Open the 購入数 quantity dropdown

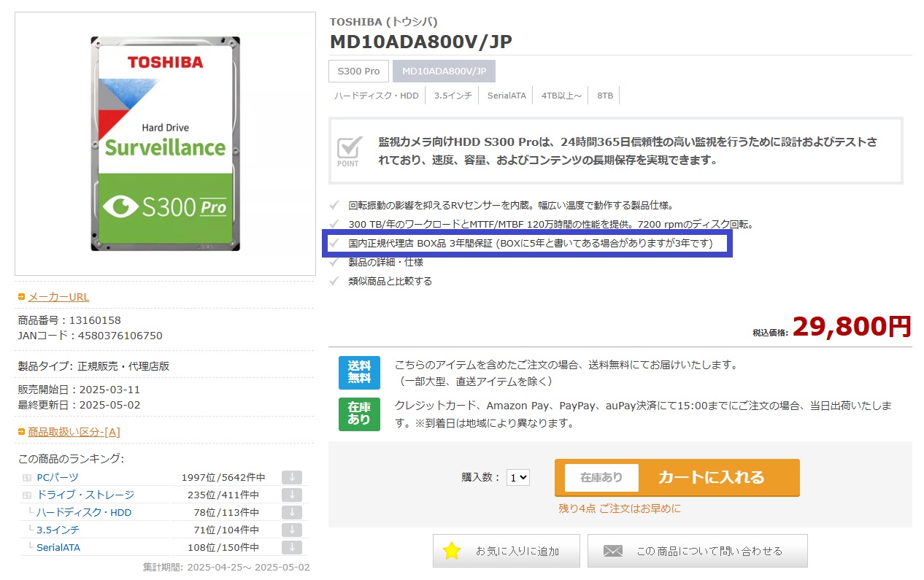click(518, 477)
